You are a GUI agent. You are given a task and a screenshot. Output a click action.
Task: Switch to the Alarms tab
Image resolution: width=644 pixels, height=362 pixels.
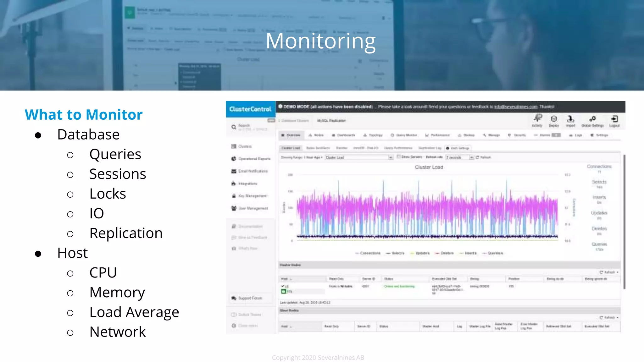(547, 135)
